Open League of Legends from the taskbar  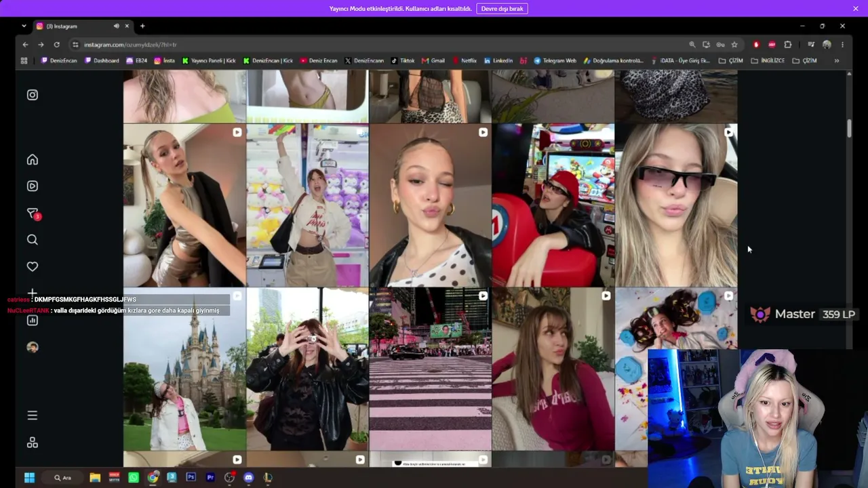(268, 478)
